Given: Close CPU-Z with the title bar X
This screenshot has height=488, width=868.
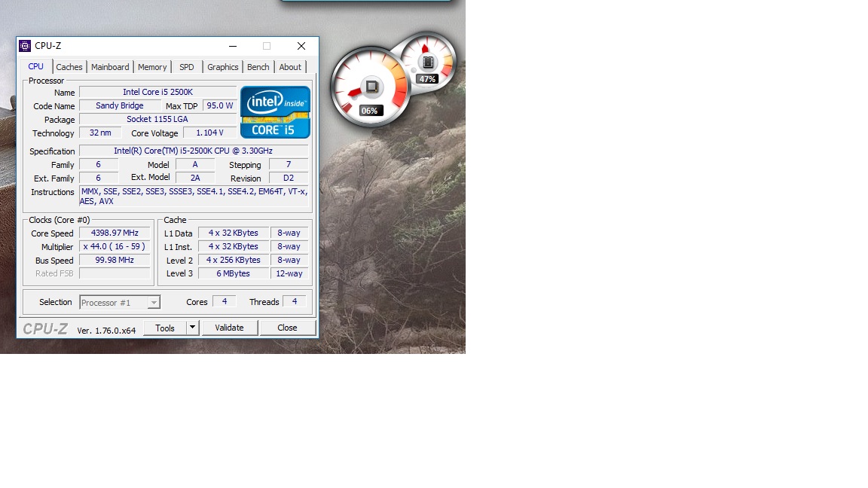Looking at the screenshot, I should pos(301,46).
